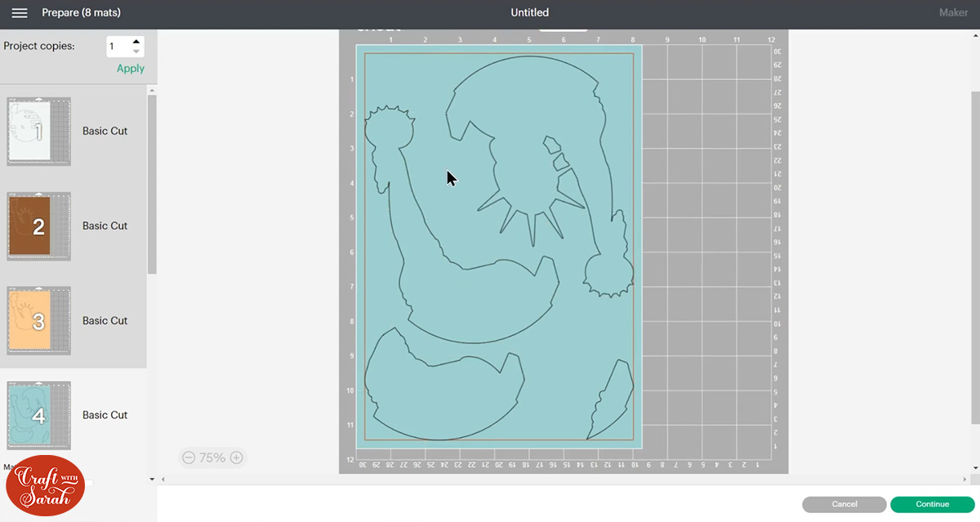Increase Project copies with the up arrow
Screen dimensions: 980x522
(136, 41)
